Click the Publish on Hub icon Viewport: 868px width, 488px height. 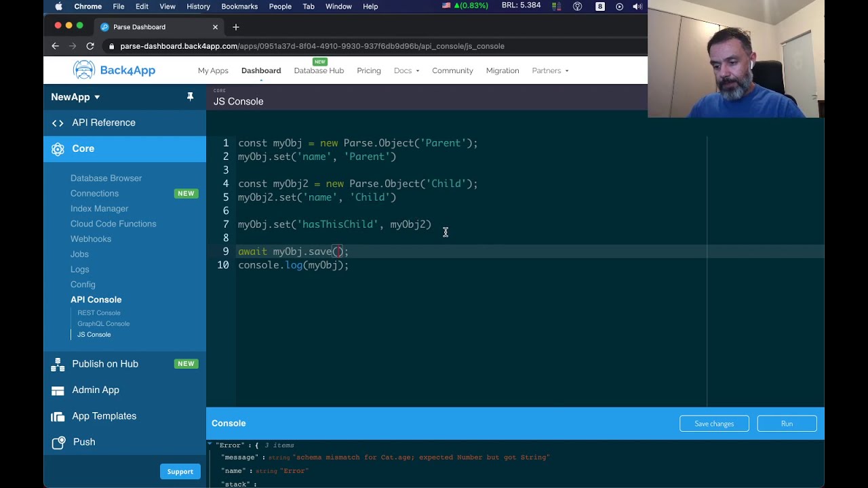(58, 365)
